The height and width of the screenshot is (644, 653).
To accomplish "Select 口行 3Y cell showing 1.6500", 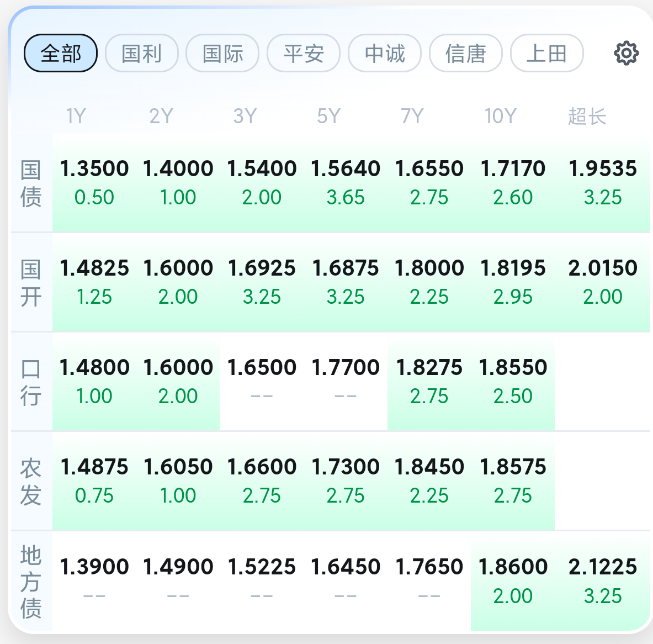I will 262,382.
